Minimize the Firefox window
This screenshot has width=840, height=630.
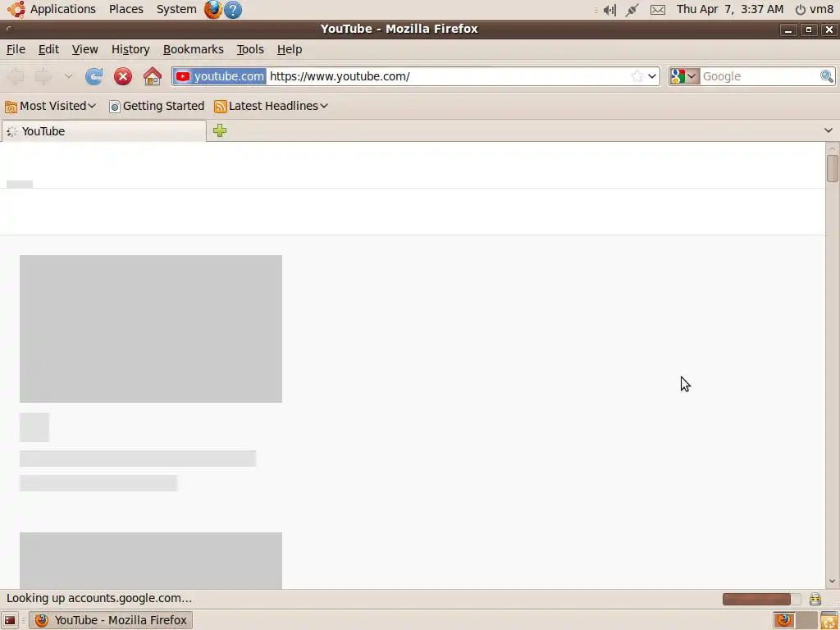click(x=788, y=30)
